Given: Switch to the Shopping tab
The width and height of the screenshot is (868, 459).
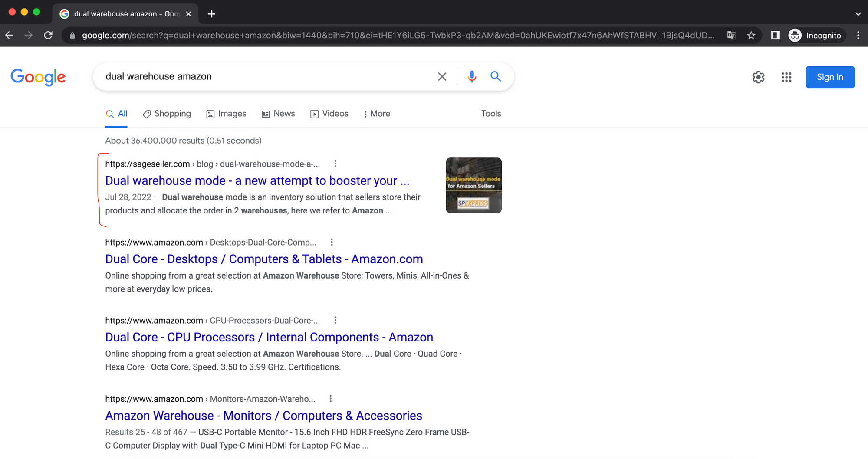Looking at the screenshot, I should [167, 114].
